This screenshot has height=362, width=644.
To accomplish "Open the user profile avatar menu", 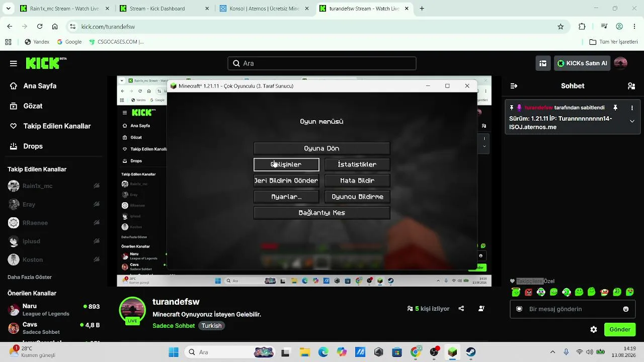I will click(x=620, y=63).
